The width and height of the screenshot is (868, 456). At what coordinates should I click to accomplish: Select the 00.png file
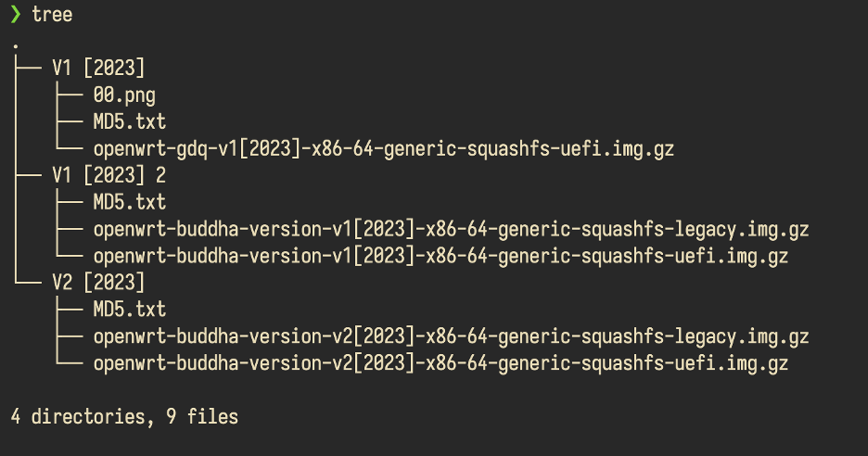point(124,95)
